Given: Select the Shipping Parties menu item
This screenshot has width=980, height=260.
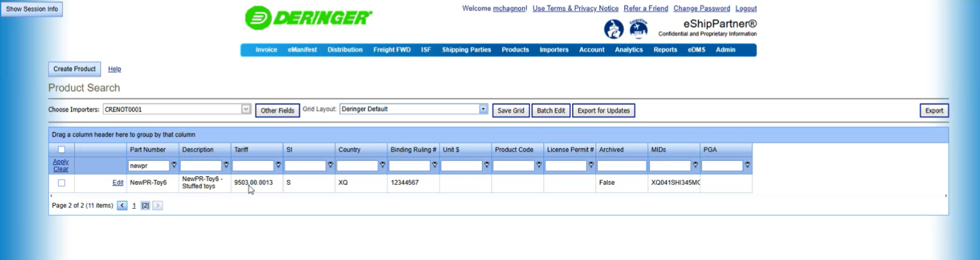Looking at the screenshot, I should click(466, 50).
